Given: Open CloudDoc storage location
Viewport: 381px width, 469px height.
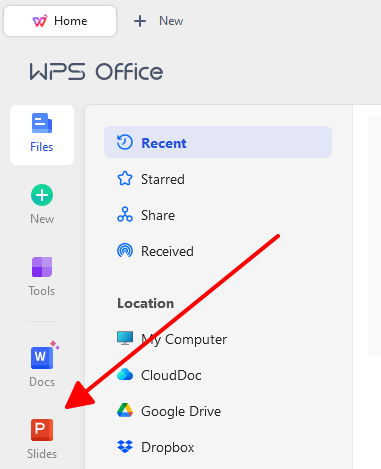Looking at the screenshot, I should coord(218,375).
